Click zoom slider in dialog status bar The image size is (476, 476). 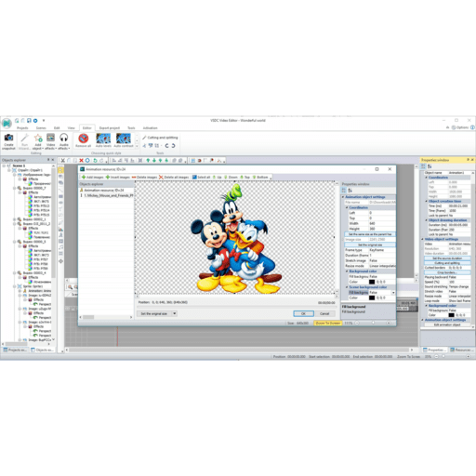[373, 323]
